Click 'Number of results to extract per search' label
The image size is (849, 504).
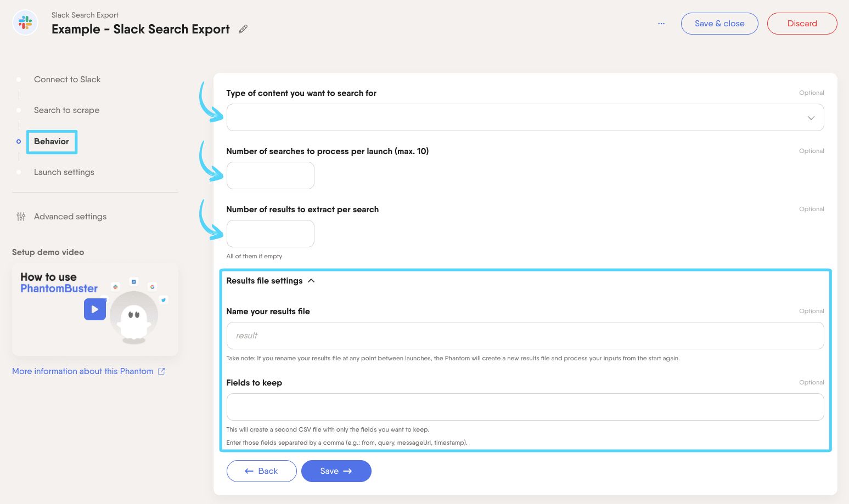pyautogui.click(x=302, y=209)
